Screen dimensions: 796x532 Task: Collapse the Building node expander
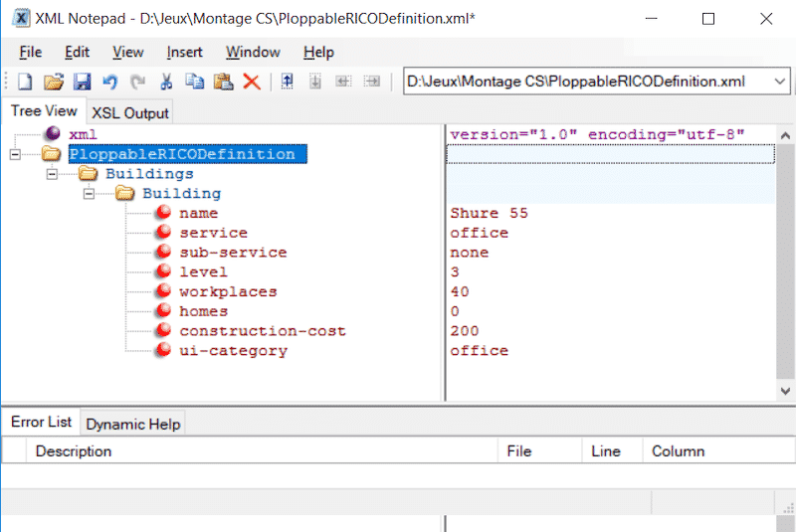[x=90, y=194]
